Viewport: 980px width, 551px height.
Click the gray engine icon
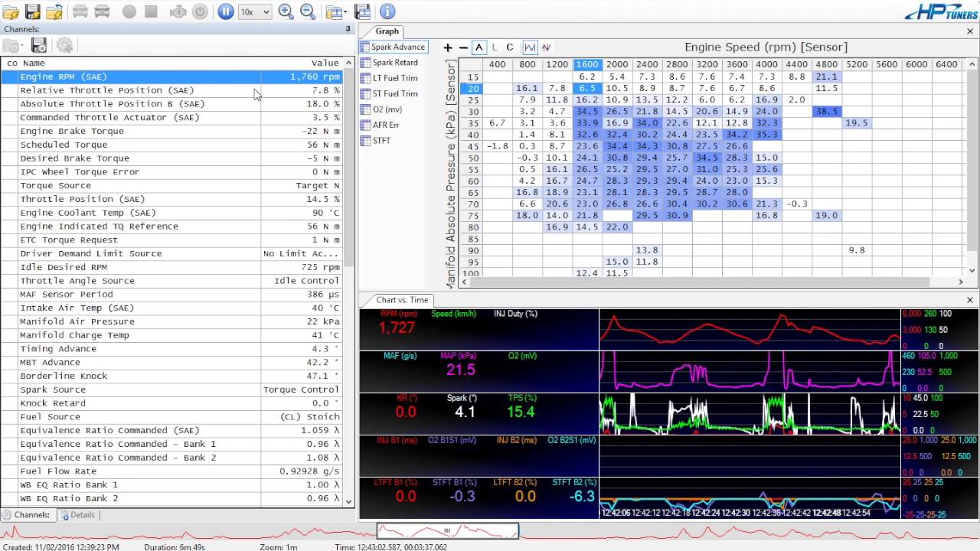tap(178, 11)
